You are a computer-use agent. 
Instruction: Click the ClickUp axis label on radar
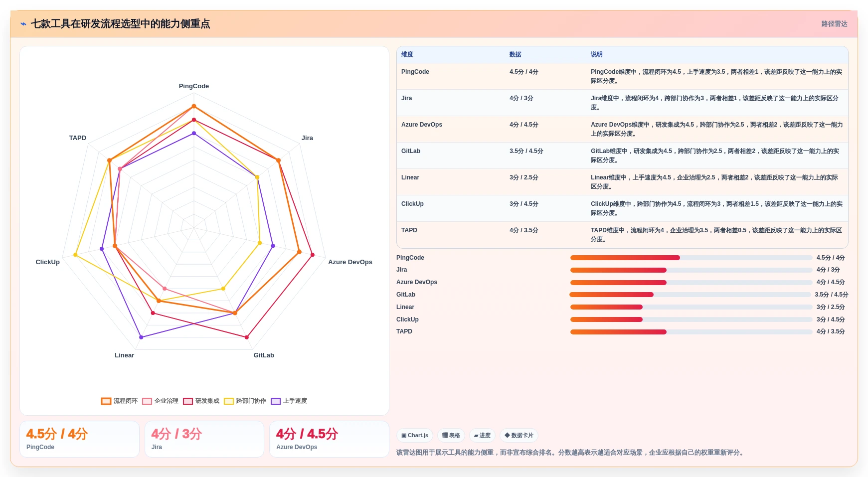pyautogui.click(x=48, y=262)
